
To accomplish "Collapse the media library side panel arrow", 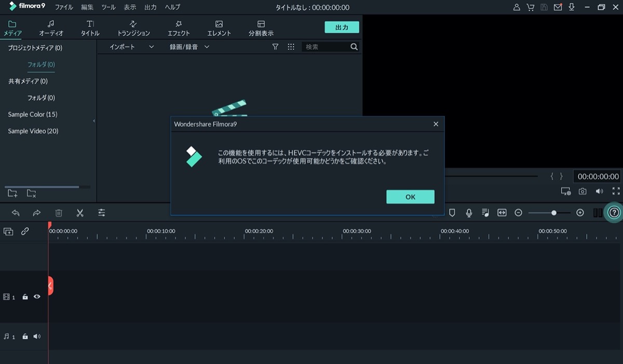I will 94,121.
